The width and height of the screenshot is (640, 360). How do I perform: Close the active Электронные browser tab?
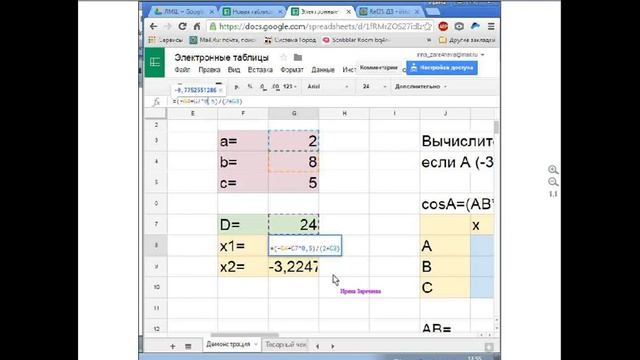pos(348,12)
